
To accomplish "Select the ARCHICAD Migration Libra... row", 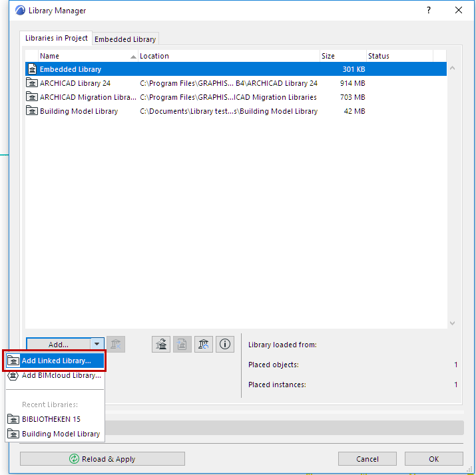I will click(236, 97).
